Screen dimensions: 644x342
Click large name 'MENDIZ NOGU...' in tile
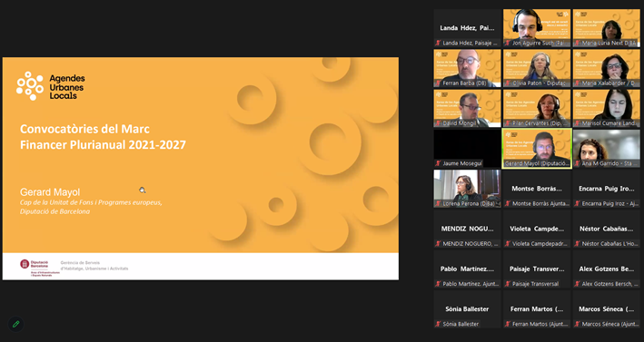468,229
